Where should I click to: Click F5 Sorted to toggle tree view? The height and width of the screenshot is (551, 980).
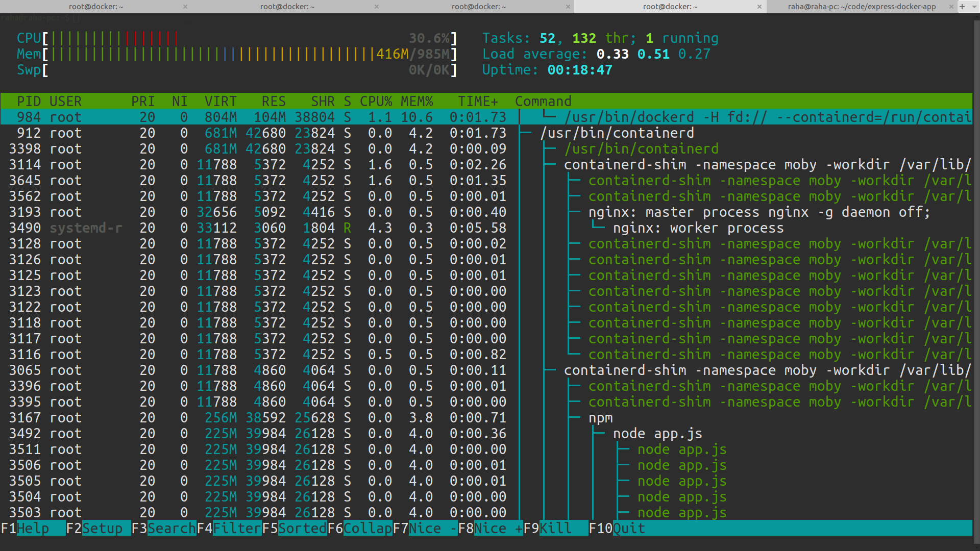click(x=295, y=528)
